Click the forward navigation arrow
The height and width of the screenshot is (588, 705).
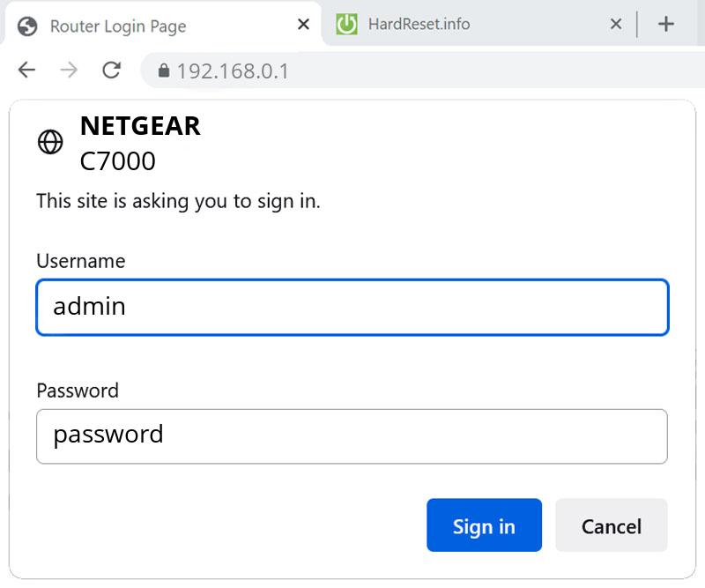69,71
